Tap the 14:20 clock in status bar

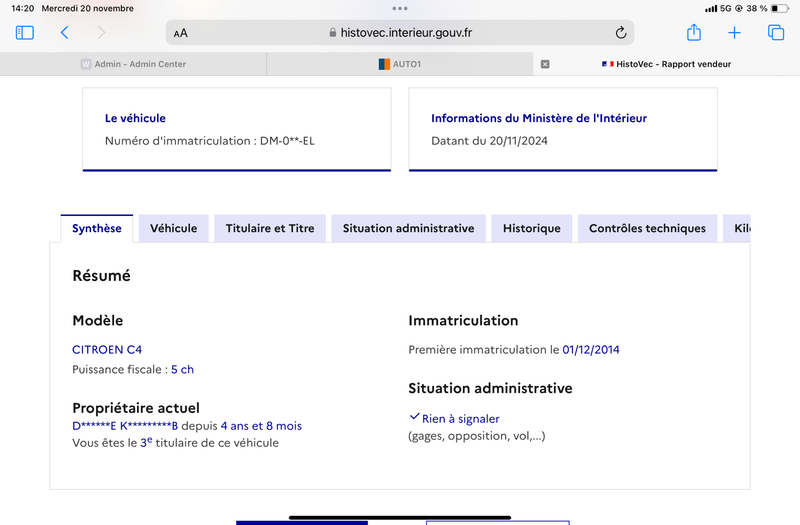(x=22, y=8)
